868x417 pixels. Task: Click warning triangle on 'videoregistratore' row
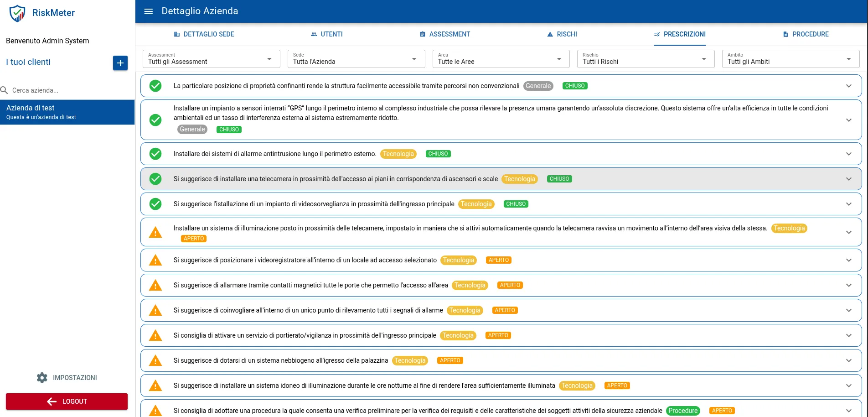click(x=155, y=260)
